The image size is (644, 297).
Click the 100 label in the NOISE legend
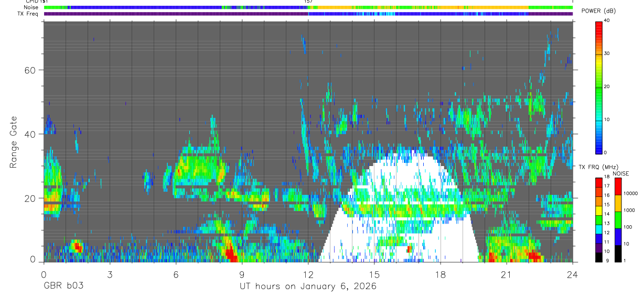click(x=628, y=227)
